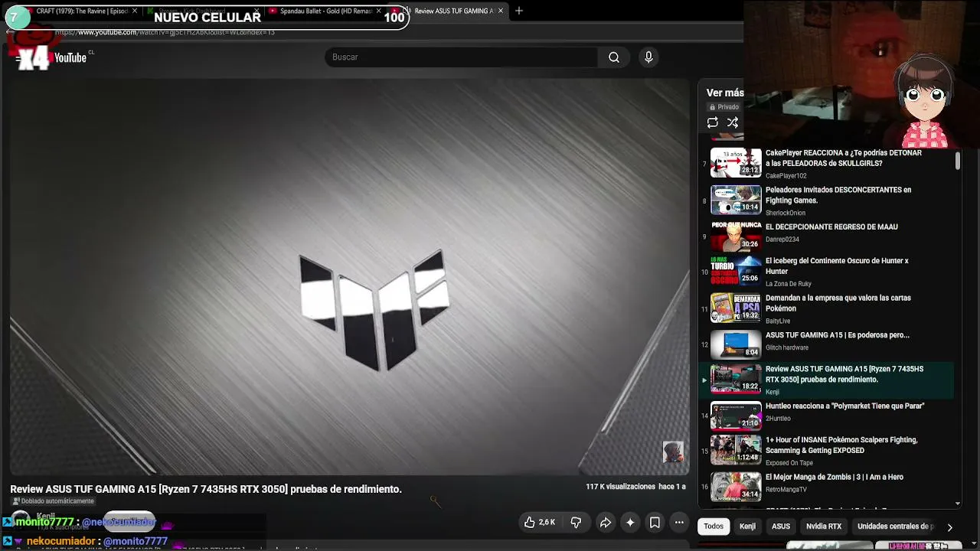Click the channel watermark in the video corner
The height and width of the screenshot is (551, 980).
pyautogui.click(x=673, y=452)
